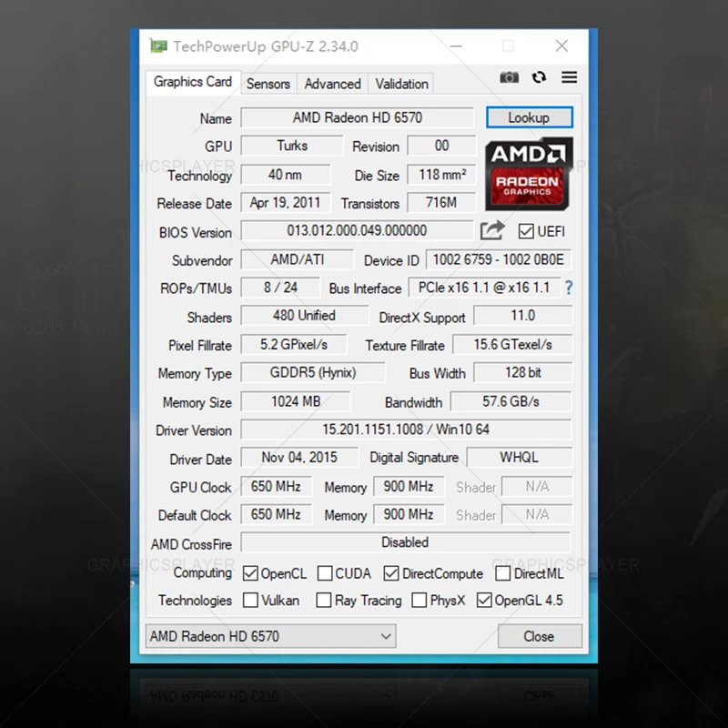Click the ROPs/TMUs field 8 / 24
This screenshot has height=728, width=728.
click(x=280, y=288)
